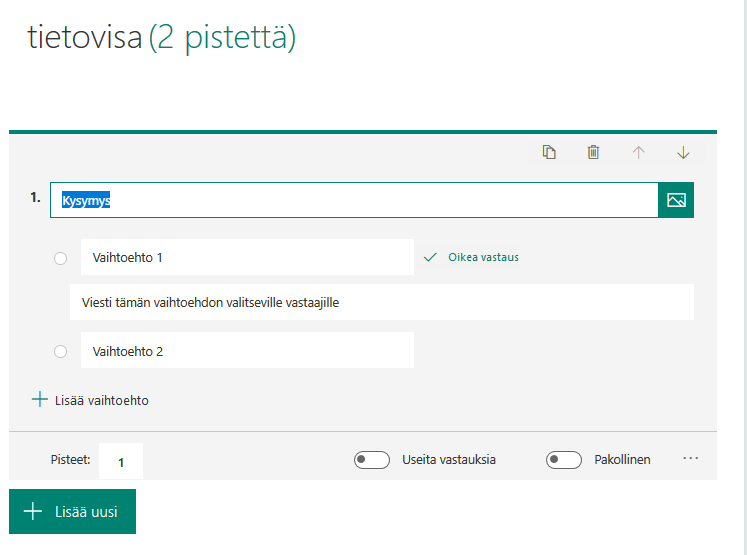The image size is (747, 555).
Task: Click the plus icon beside Lisää vaihtoehto
Action: click(x=40, y=399)
